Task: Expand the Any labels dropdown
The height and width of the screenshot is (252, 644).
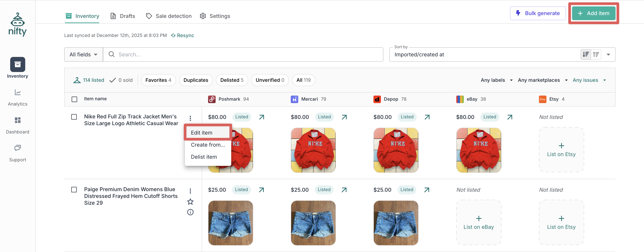Action: (497, 80)
